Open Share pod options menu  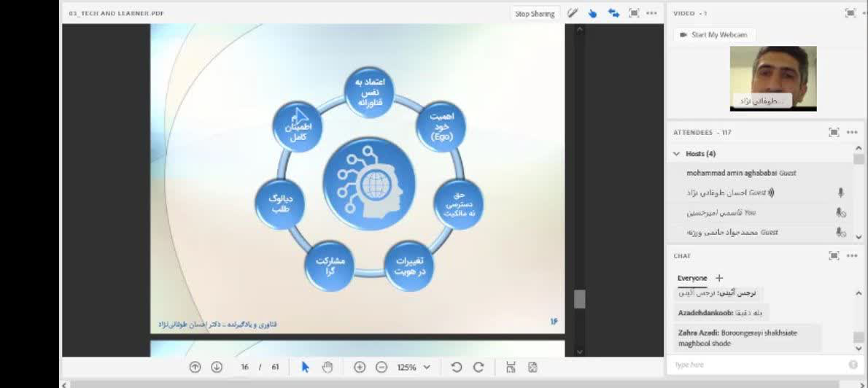(651, 13)
